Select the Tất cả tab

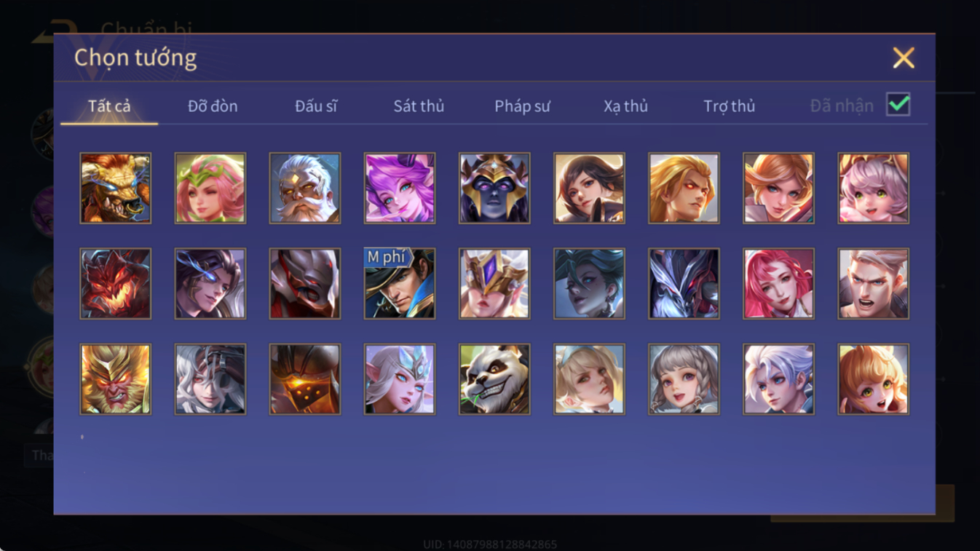coord(109,106)
